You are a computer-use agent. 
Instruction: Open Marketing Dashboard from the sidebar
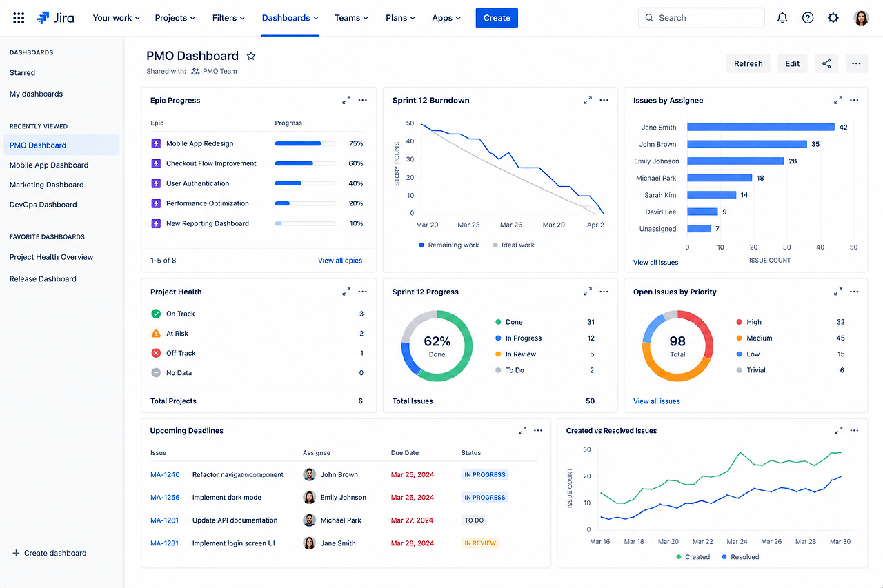47,185
